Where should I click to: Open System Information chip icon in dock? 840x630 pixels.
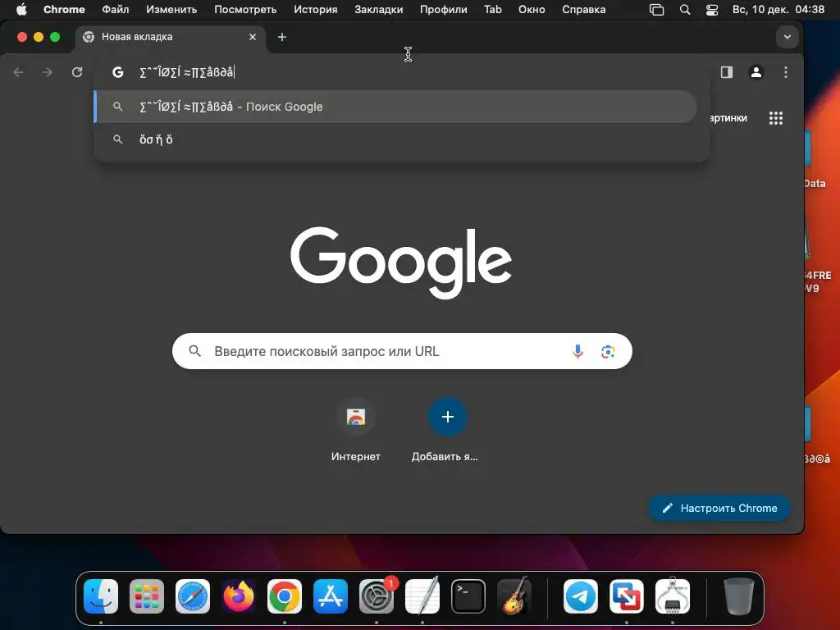[673, 596]
